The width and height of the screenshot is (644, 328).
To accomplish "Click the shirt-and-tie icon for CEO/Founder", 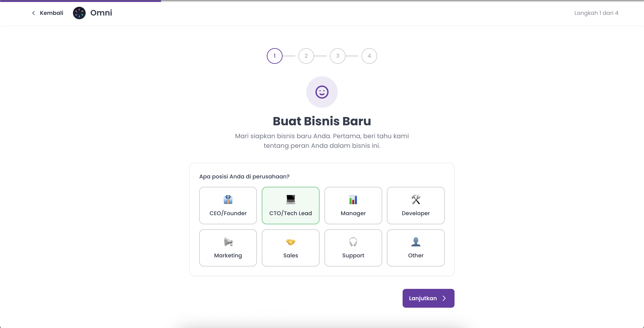I will tap(228, 200).
